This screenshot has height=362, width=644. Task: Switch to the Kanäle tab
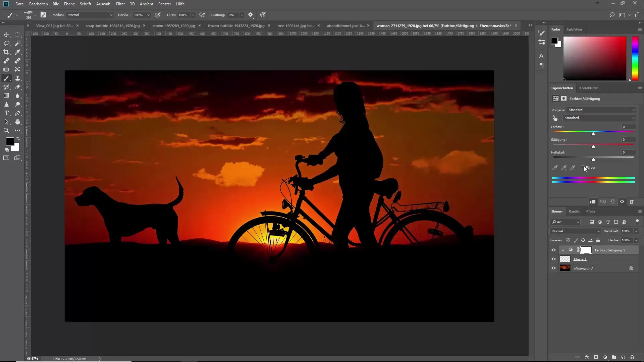coord(574,212)
